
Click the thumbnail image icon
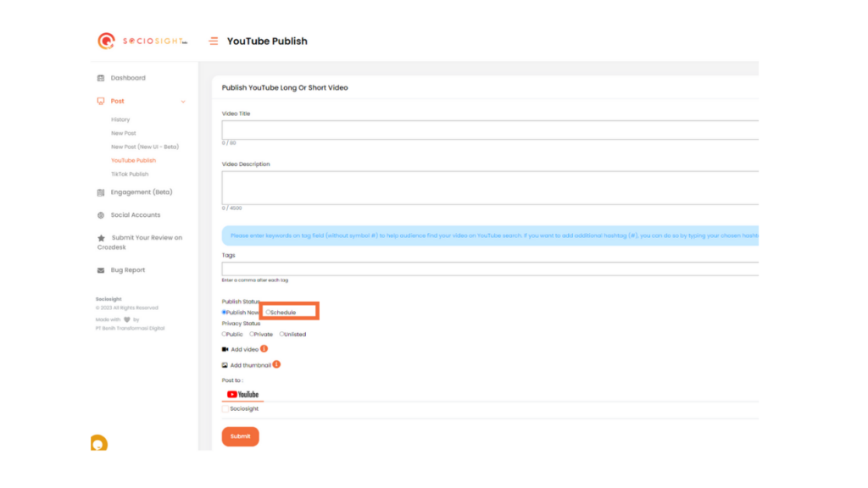point(225,365)
